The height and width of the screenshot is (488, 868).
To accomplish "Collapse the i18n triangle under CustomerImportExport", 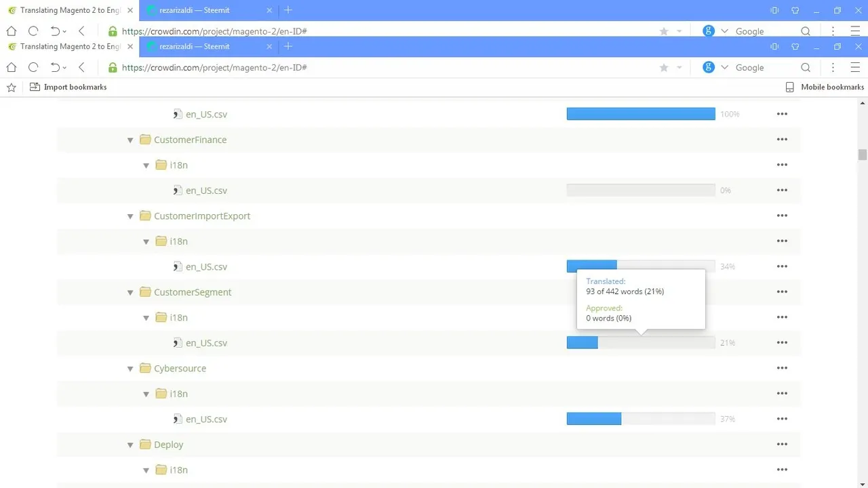I will [x=146, y=242].
